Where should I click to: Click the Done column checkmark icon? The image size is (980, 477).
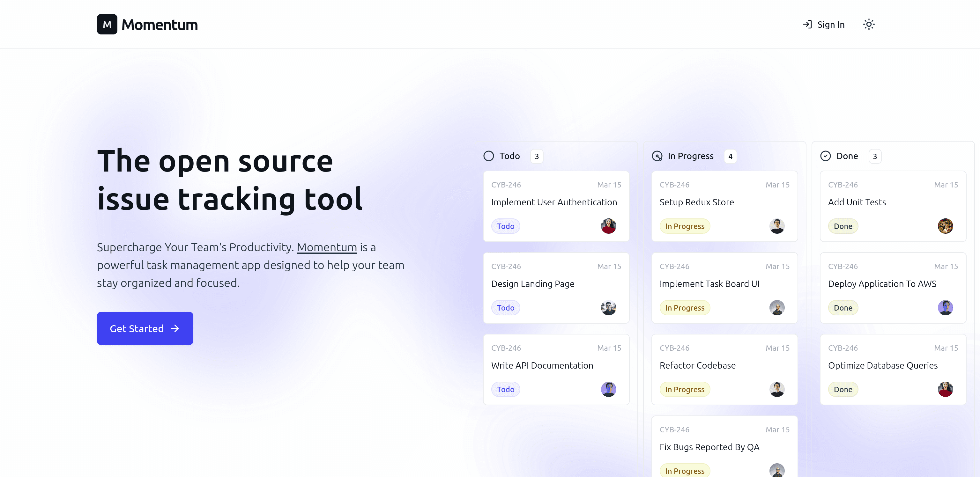point(826,156)
